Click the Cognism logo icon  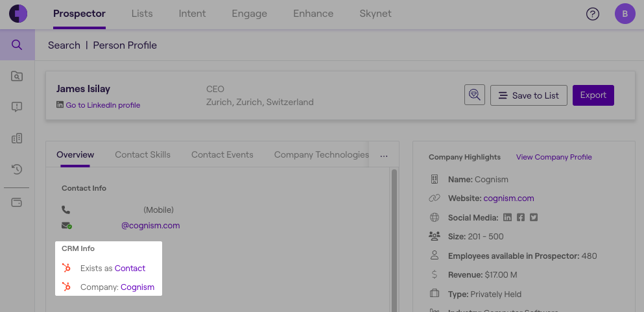(18, 14)
